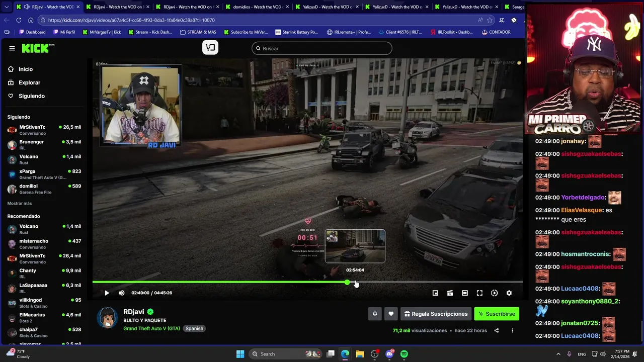644x362 pixels.
Task: Click the Buscar search field
Action: point(322,48)
